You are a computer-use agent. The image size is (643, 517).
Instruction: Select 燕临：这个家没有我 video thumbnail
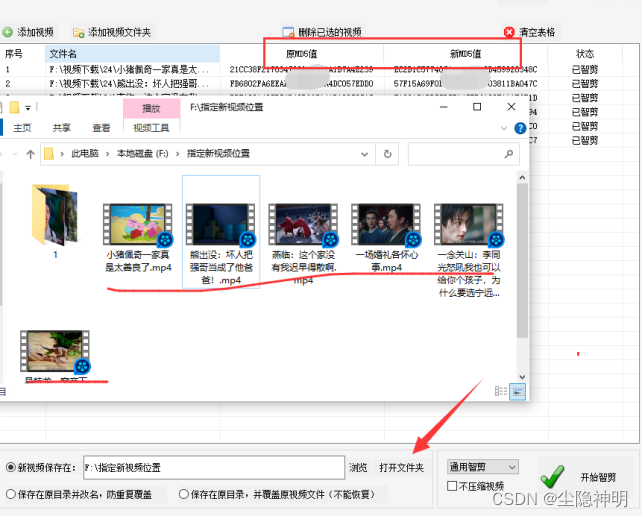tap(303, 224)
